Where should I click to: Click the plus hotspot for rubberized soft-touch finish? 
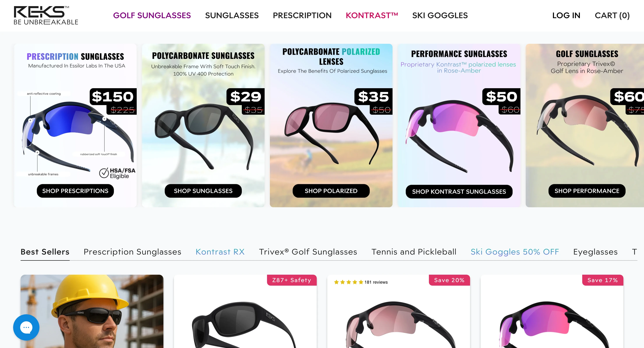[x=104, y=119]
